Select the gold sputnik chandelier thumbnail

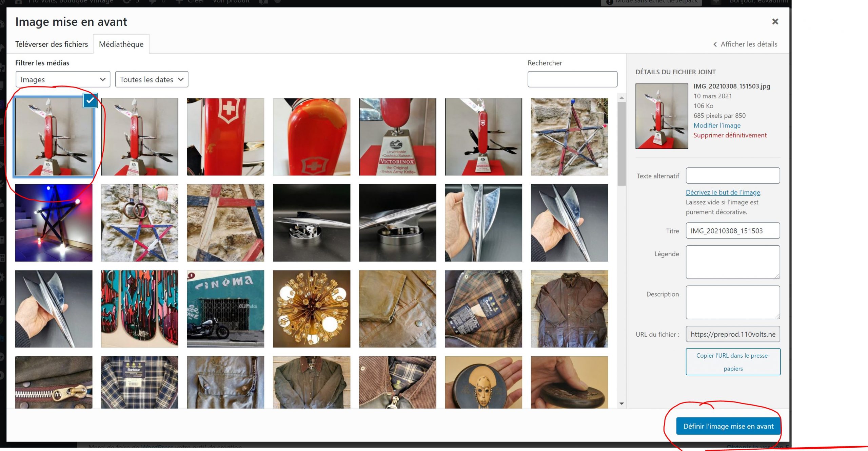(x=311, y=309)
